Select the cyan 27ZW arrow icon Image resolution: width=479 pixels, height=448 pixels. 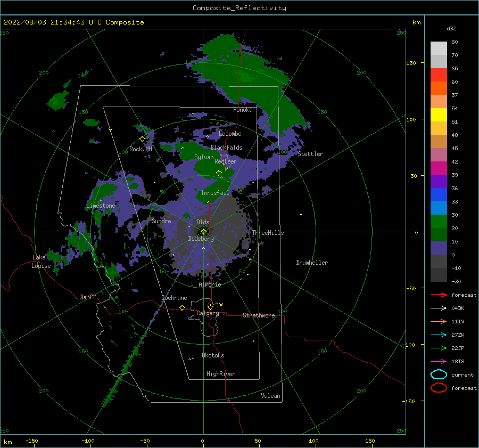(439, 335)
